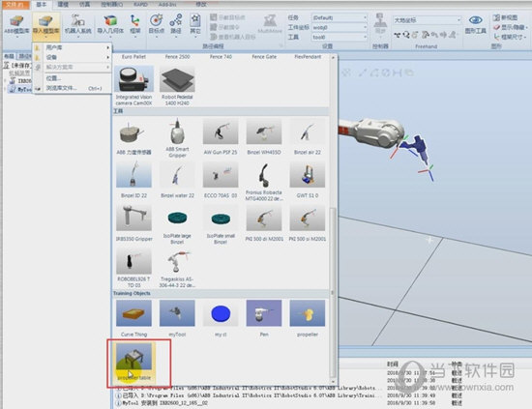Select the propeller training object
This screenshot has height=409, width=532.
coord(308,318)
